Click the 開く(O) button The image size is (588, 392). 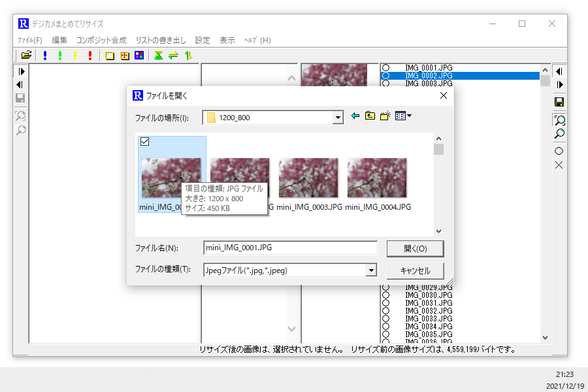[415, 249]
